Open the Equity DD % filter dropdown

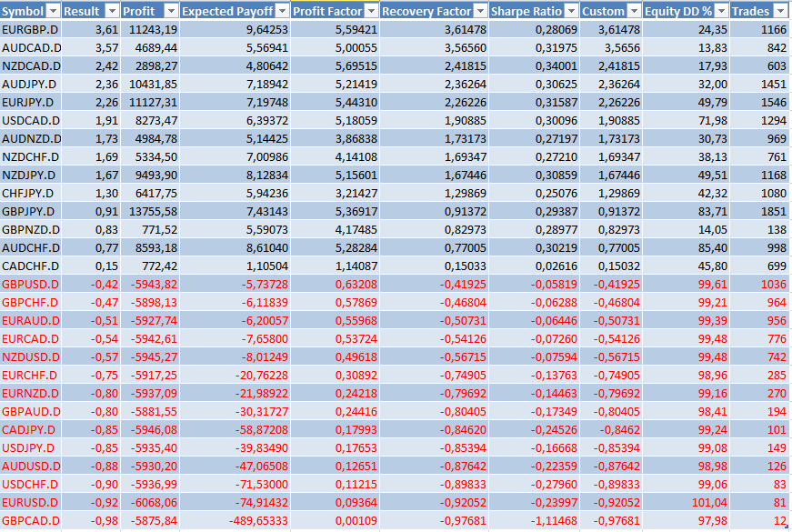[722, 11]
